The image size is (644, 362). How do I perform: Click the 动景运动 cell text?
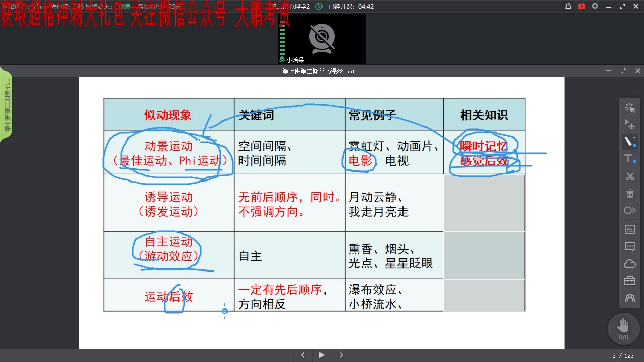[169, 146]
